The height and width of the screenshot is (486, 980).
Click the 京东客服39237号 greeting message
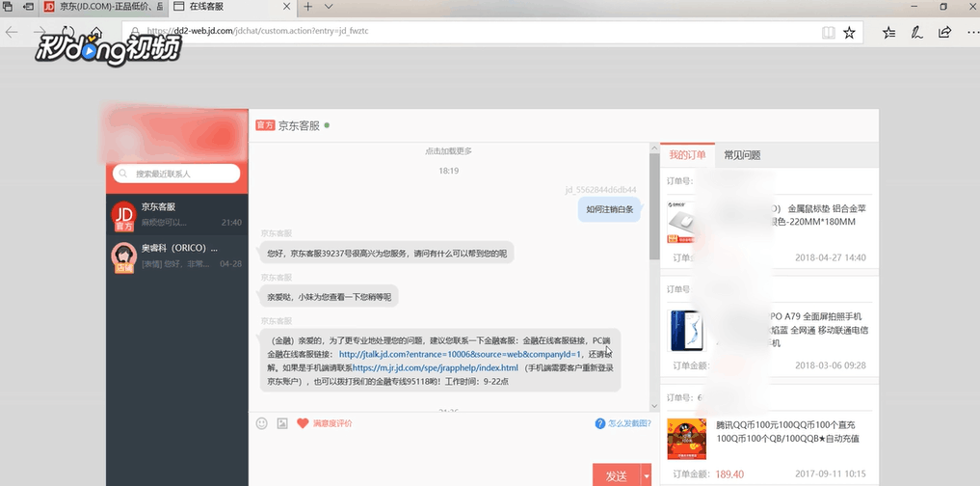pyautogui.click(x=386, y=254)
